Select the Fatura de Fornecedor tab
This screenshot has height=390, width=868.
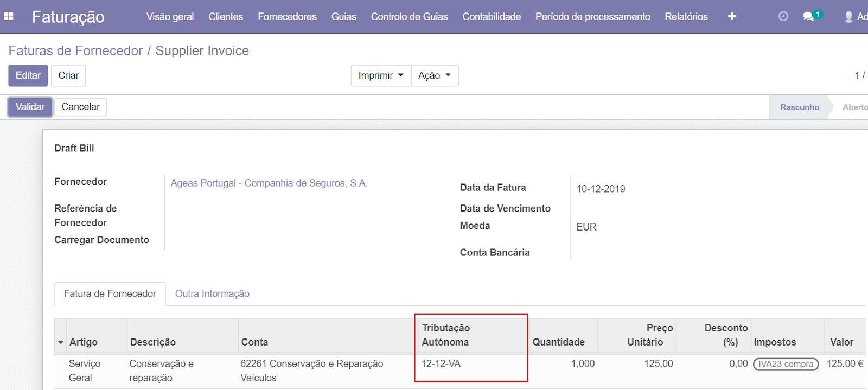pyautogui.click(x=110, y=293)
